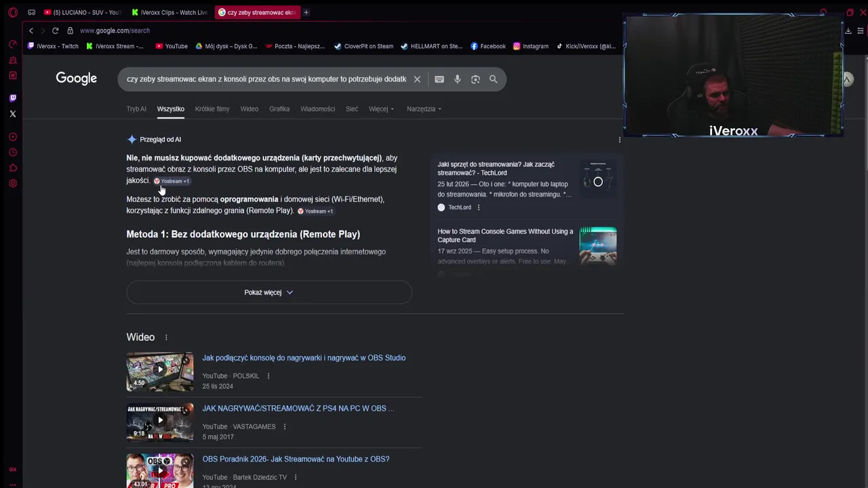The width and height of the screenshot is (868, 488).
Task: Click the site security lock icon
Action: 70,30
